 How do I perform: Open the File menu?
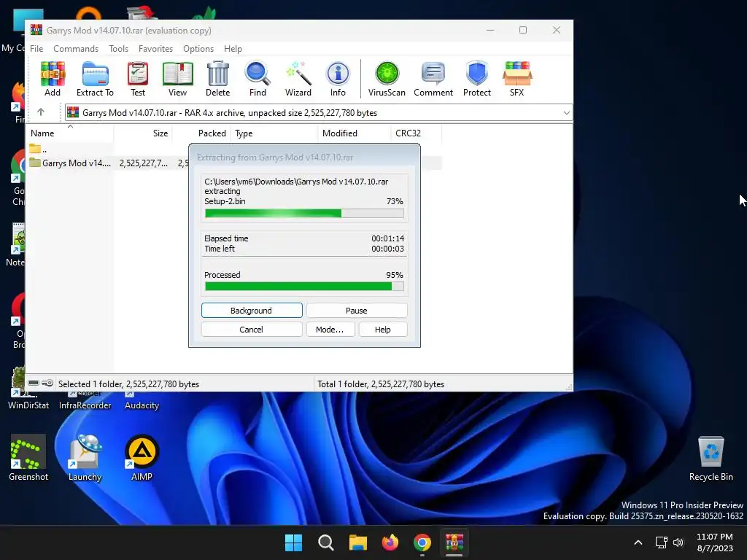tap(36, 49)
